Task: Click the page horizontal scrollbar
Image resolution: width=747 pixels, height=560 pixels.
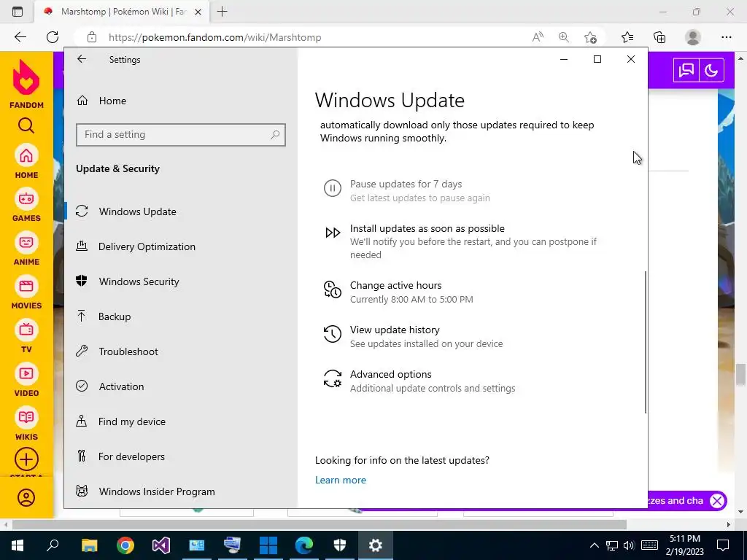Action: pos(320,524)
